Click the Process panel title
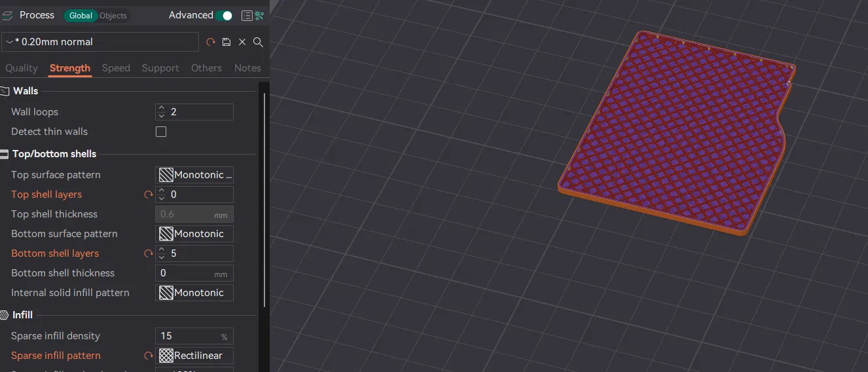Viewport: 868px width, 372px height. [x=37, y=15]
